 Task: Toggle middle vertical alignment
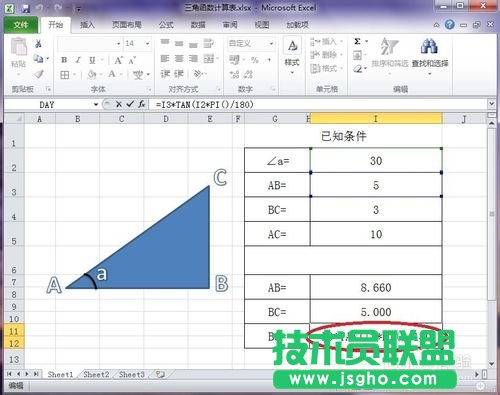pos(179,43)
